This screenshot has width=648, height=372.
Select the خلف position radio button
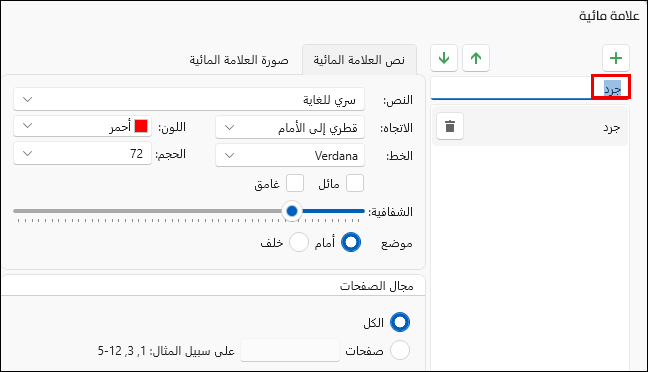pos(299,242)
